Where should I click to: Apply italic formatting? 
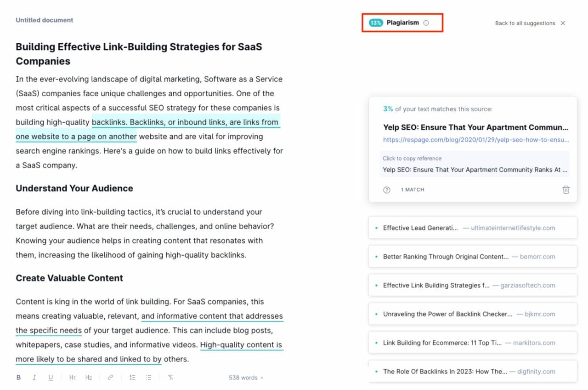tap(34, 377)
